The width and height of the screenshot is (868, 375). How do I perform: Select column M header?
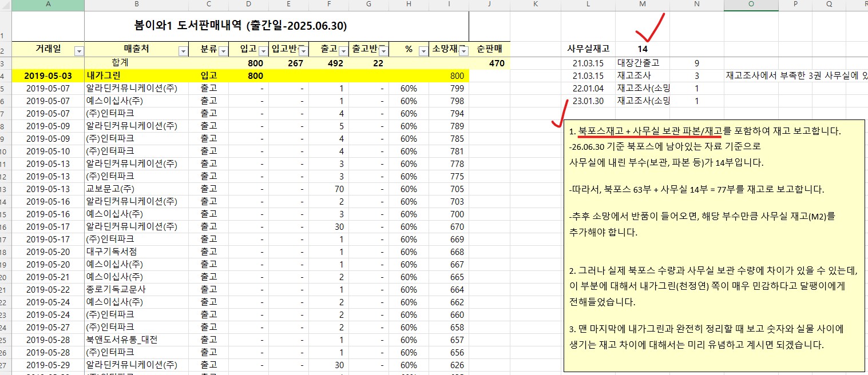(x=643, y=5)
